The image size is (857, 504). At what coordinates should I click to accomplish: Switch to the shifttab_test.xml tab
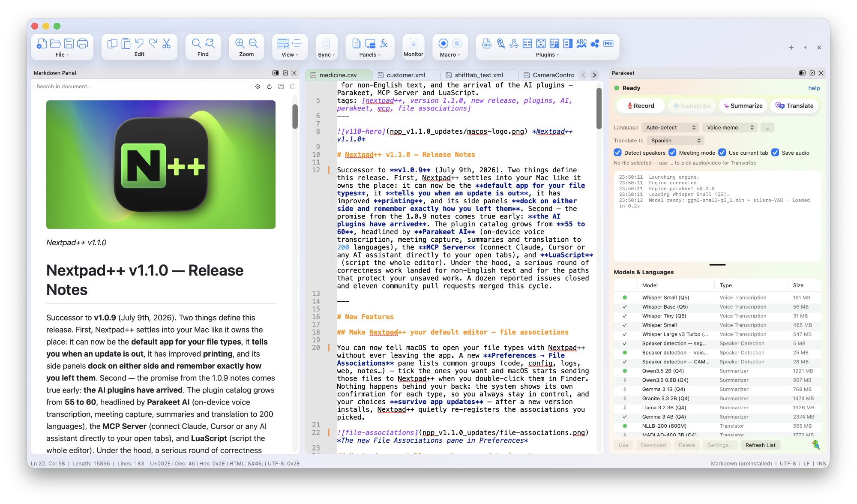tap(479, 75)
